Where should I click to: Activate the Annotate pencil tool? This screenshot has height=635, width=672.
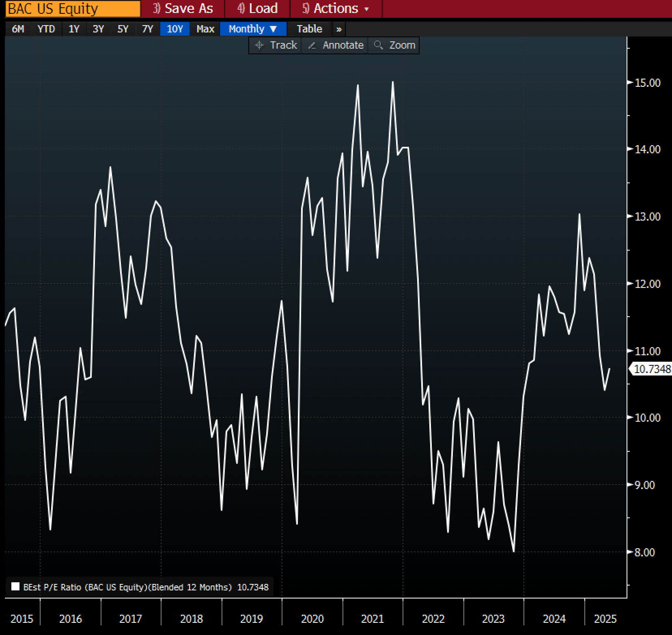335,45
